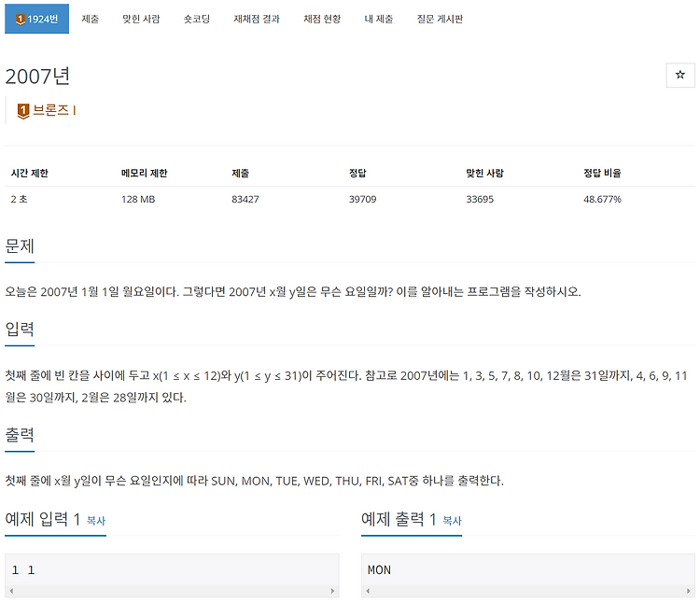The height and width of the screenshot is (603, 700).
Task: Click the 브론즈 I tier label
Action: tap(54, 110)
